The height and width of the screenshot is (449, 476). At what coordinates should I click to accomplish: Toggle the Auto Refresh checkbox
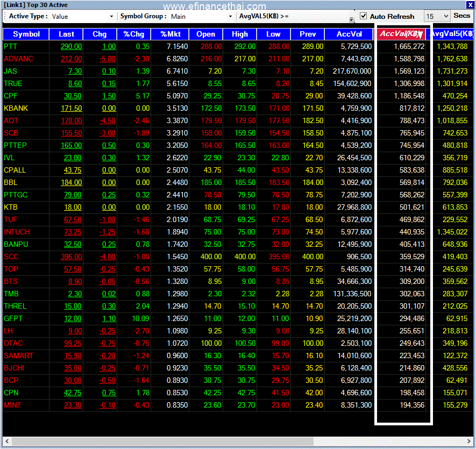point(364,16)
